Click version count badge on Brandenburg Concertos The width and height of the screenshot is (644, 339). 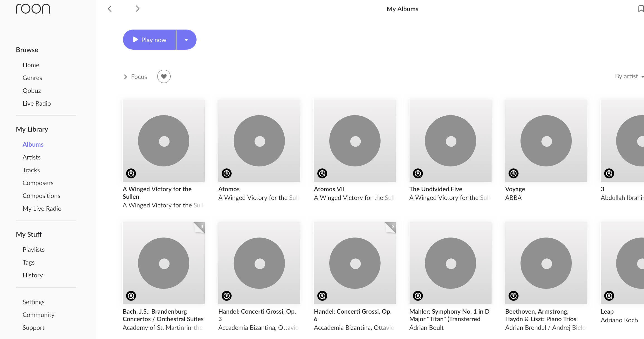click(201, 227)
